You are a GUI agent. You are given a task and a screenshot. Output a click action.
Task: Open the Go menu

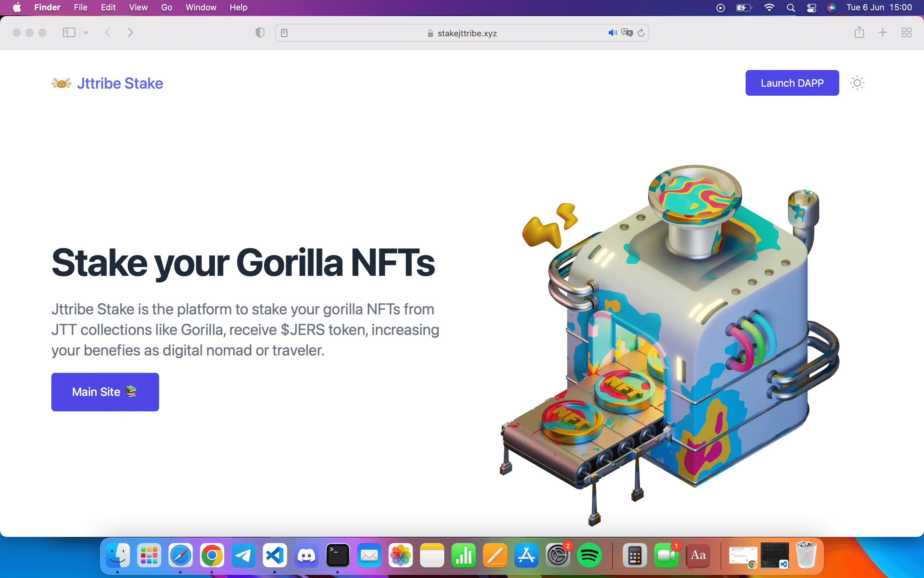(167, 7)
